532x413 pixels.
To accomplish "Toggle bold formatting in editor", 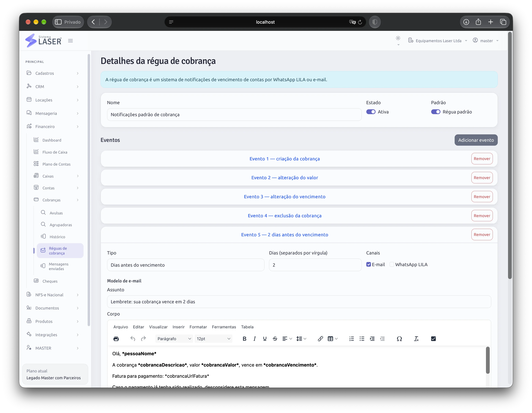I will pos(245,339).
